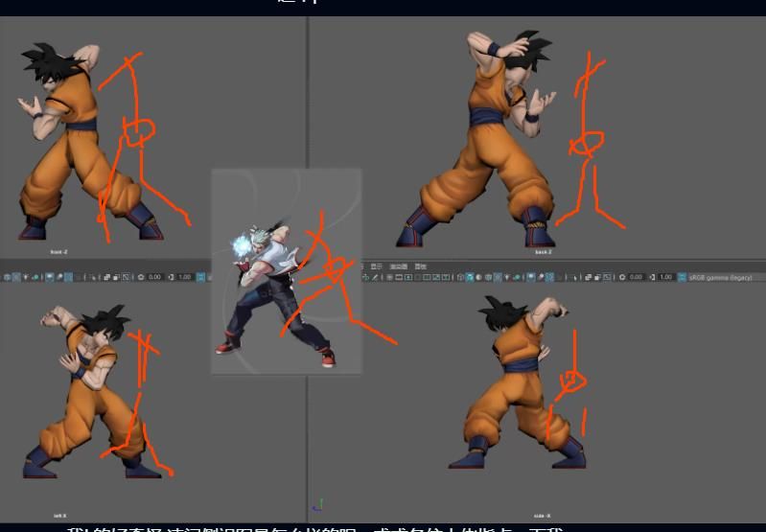Toggle safe title display in right panel
Screen dimensions: 766x532
click(x=445, y=277)
